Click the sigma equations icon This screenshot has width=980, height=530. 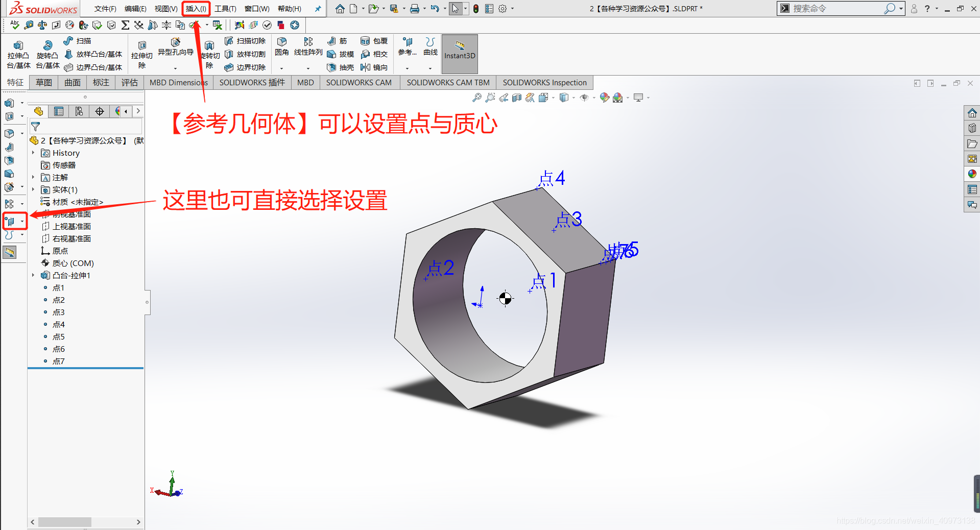(x=125, y=25)
